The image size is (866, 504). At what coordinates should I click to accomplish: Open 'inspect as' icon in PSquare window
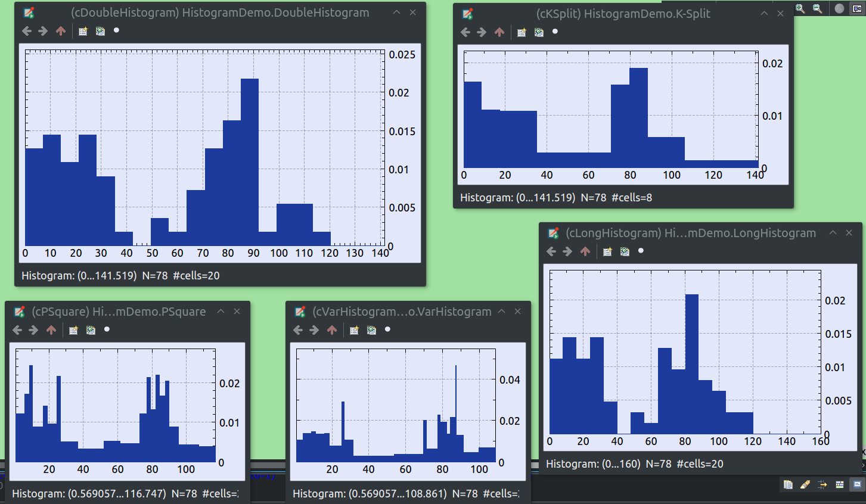73,330
